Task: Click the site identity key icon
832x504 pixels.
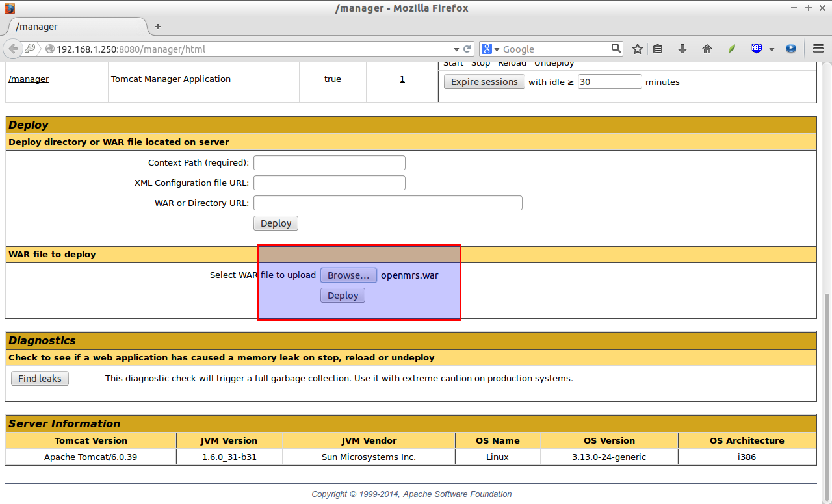Action: pos(30,49)
